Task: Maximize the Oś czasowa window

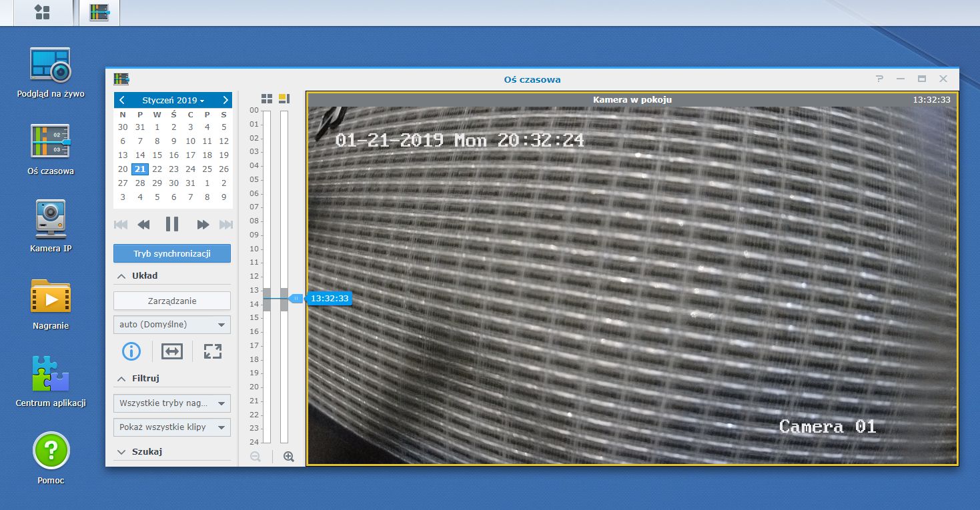Action: [922, 79]
